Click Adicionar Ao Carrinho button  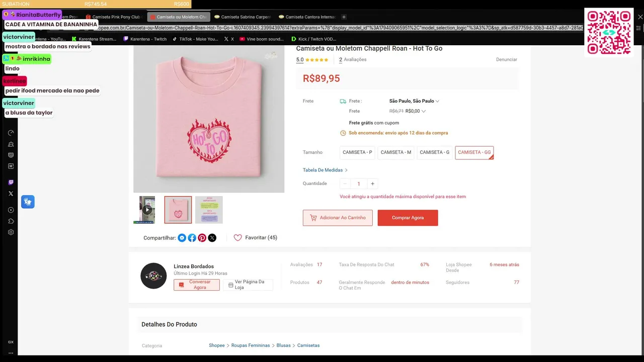[x=338, y=218]
